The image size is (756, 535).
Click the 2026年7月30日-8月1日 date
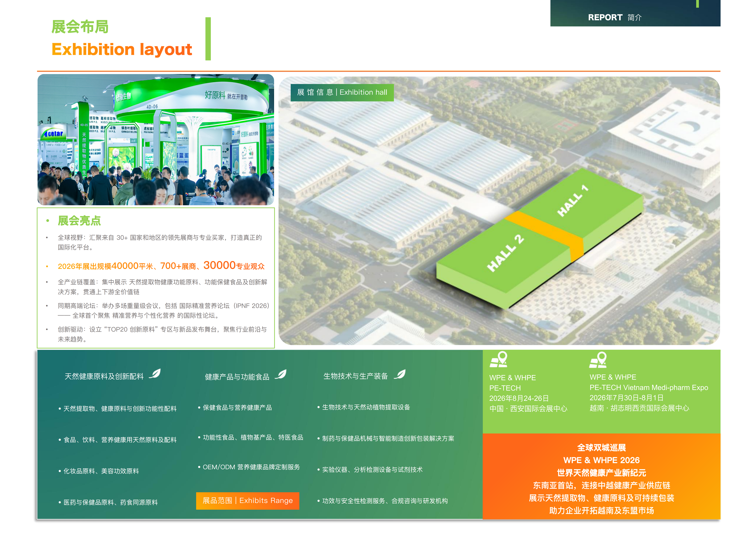(x=626, y=398)
